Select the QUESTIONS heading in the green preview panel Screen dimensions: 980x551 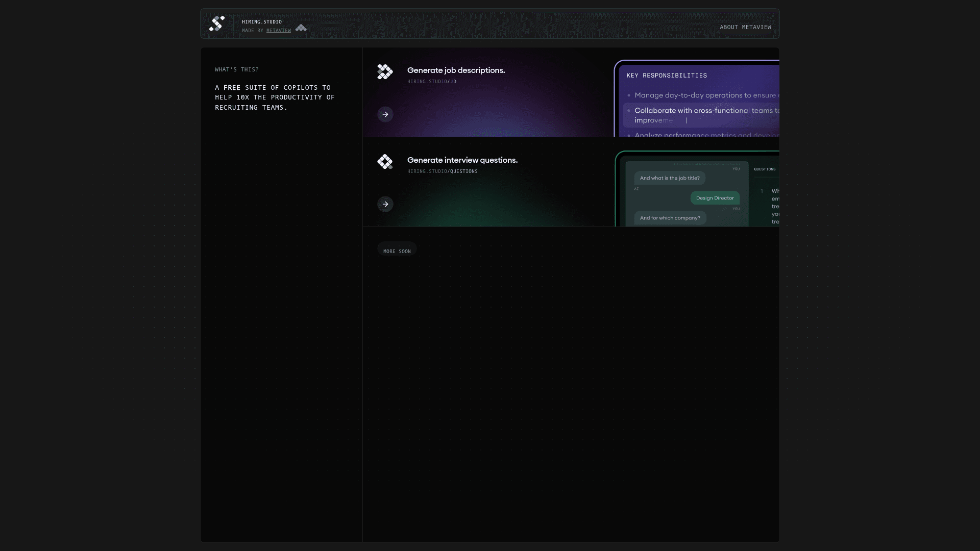click(765, 169)
